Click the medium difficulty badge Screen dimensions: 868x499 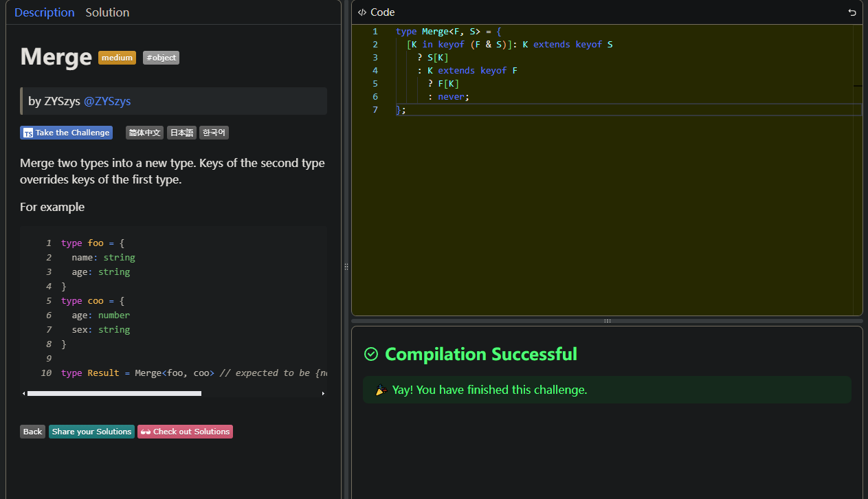[x=117, y=58]
